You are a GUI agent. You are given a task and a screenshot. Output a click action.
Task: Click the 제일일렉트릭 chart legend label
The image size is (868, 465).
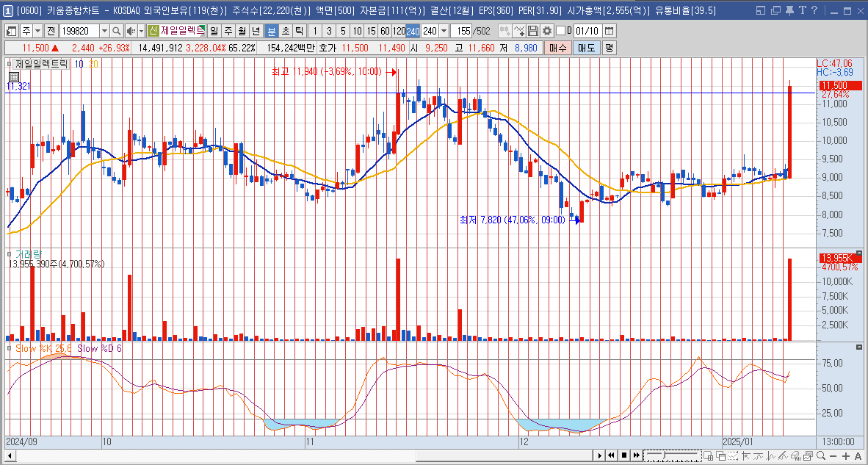(42, 64)
